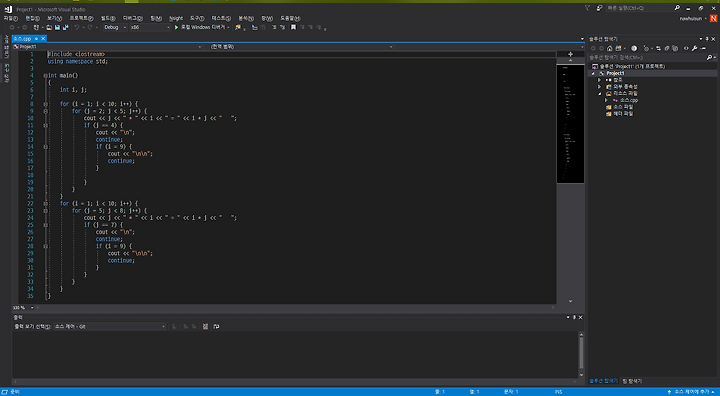Click the notifications flag icon in title bar
Viewport: 720px width, 396px height.
click(x=587, y=8)
